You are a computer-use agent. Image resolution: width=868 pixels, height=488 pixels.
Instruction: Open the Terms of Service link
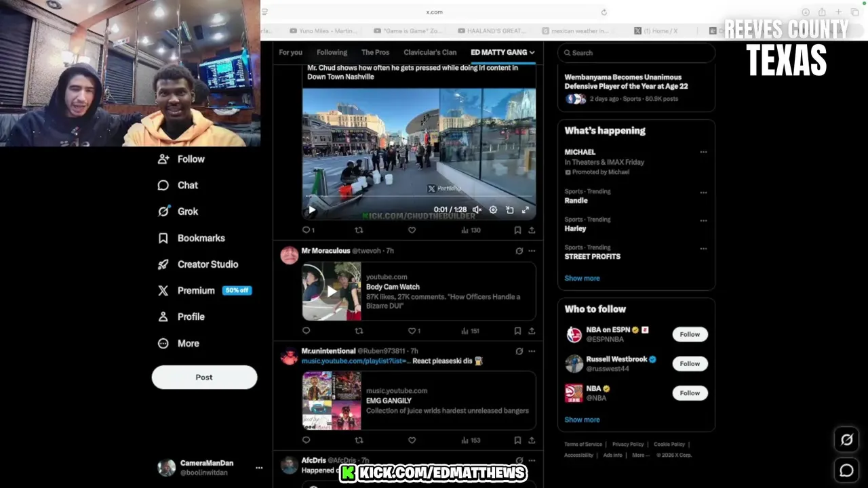click(583, 445)
